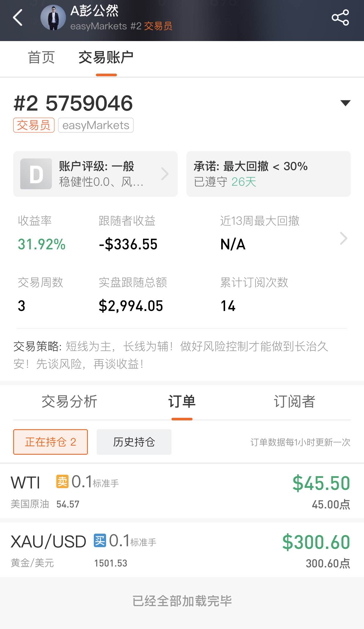Click the 交易员 label tag
This screenshot has height=629, width=364.
pos(34,125)
